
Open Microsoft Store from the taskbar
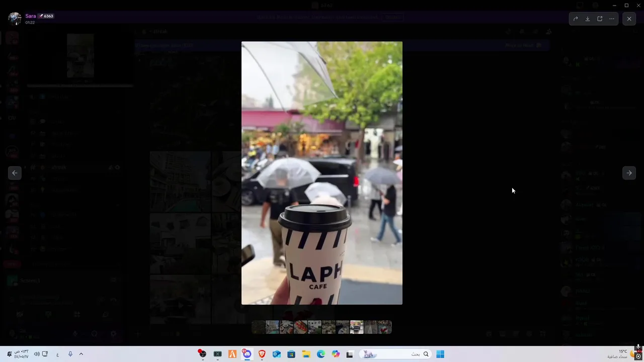[x=291, y=354]
